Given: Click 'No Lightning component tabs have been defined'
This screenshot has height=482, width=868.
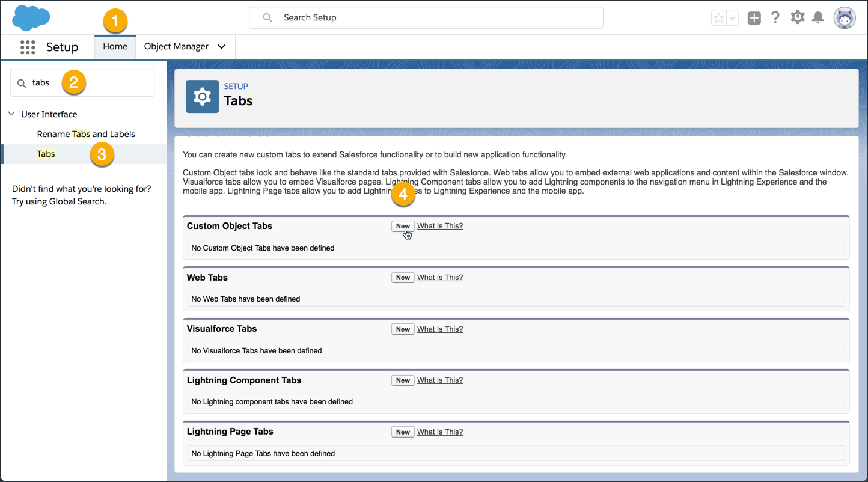Looking at the screenshot, I should 272,401.
